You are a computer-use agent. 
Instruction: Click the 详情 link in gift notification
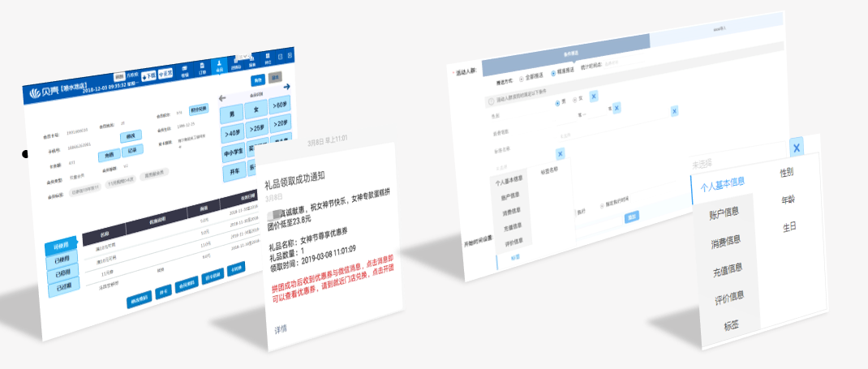(x=280, y=329)
